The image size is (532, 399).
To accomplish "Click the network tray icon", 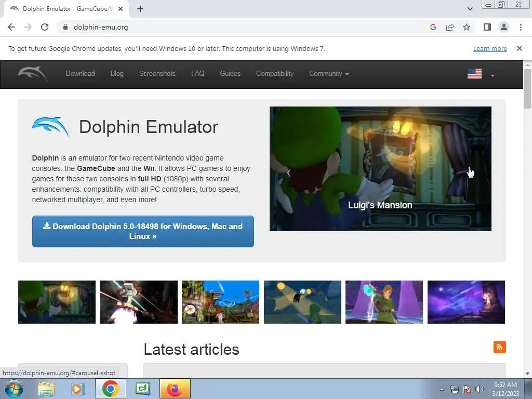I will point(454,389).
